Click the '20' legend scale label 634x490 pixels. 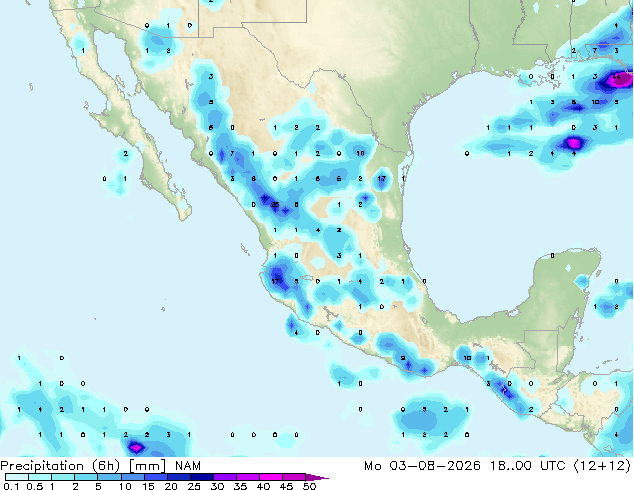171,486
